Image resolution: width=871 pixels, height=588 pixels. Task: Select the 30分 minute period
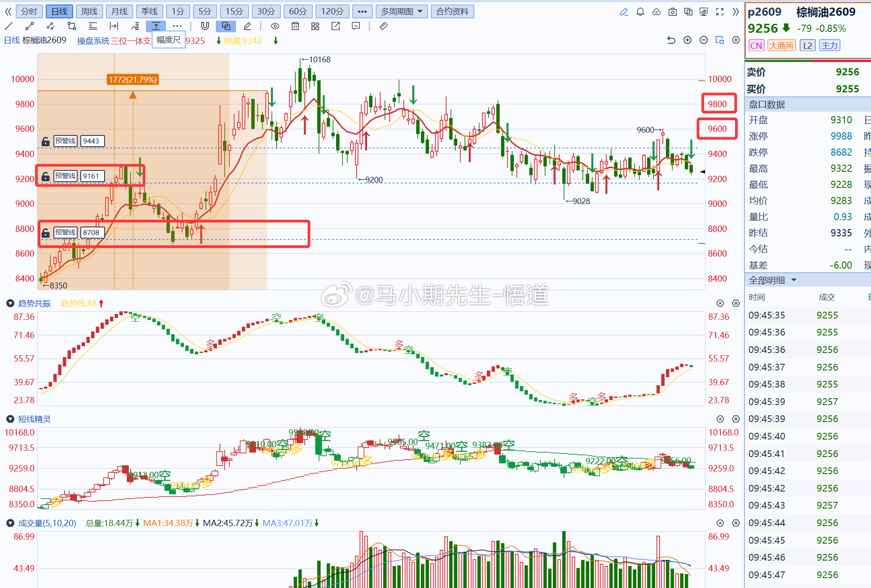tap(266, 12)
